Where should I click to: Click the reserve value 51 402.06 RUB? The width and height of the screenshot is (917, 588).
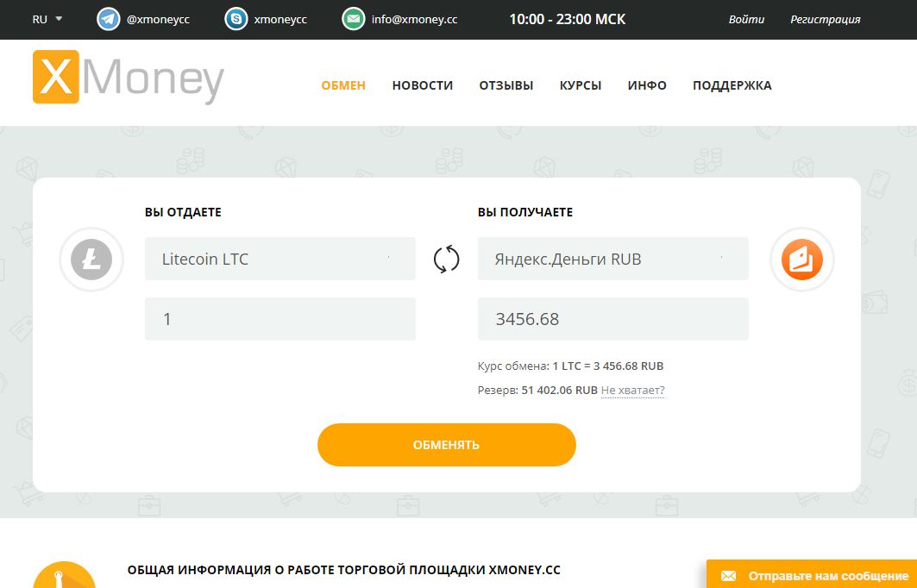[x=559, y=390]
